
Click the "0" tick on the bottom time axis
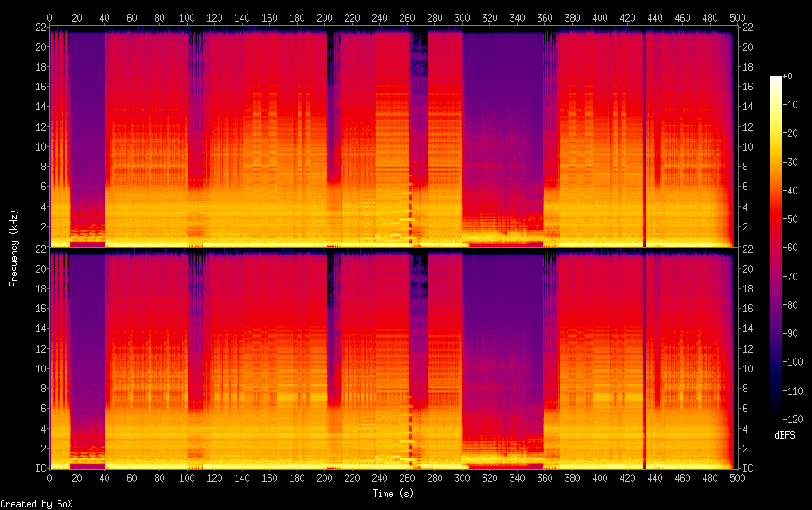point(49,478)
